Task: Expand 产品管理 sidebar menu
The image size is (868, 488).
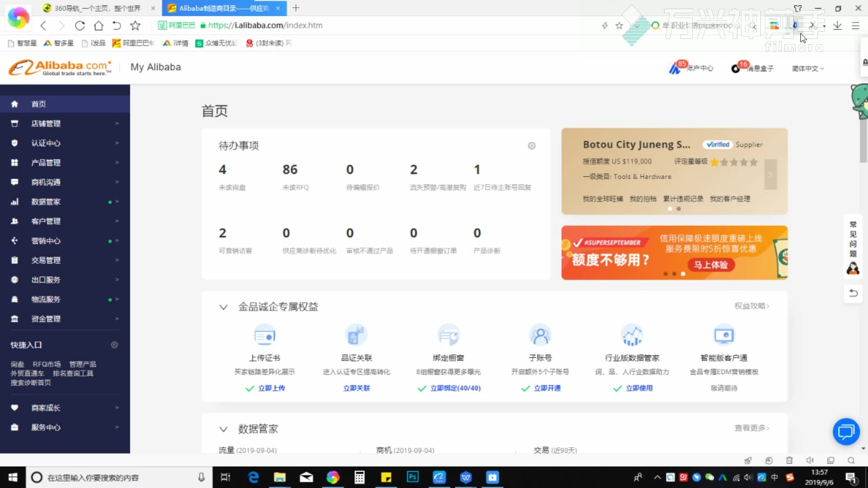Action: [65, 163]
